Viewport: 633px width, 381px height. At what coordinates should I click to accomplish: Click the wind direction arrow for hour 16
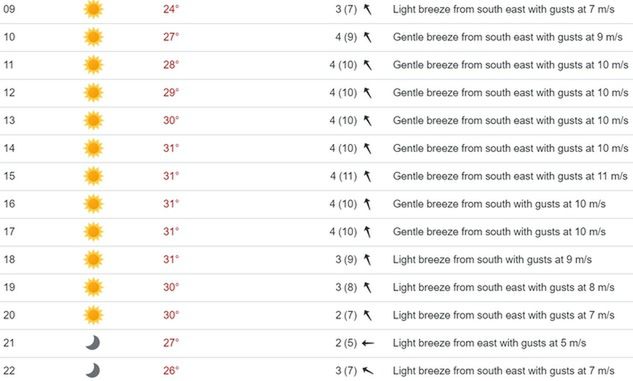367,204
